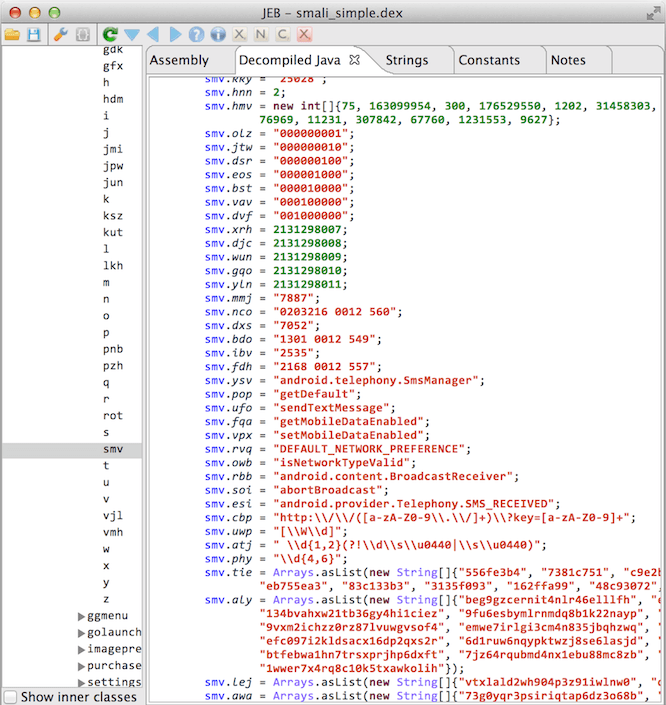Select class pnb in the tree
The height and width of the screenshot is (705, 666).
pos(113,349)
